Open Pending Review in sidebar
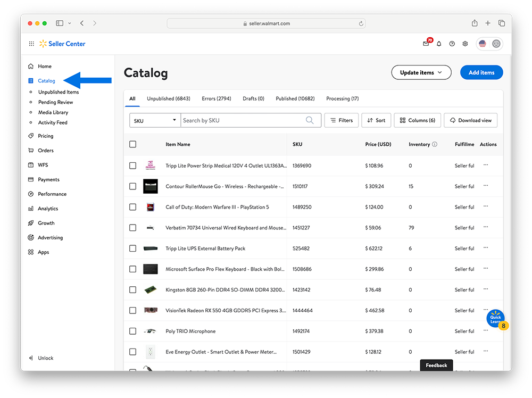 click(56, 102)
